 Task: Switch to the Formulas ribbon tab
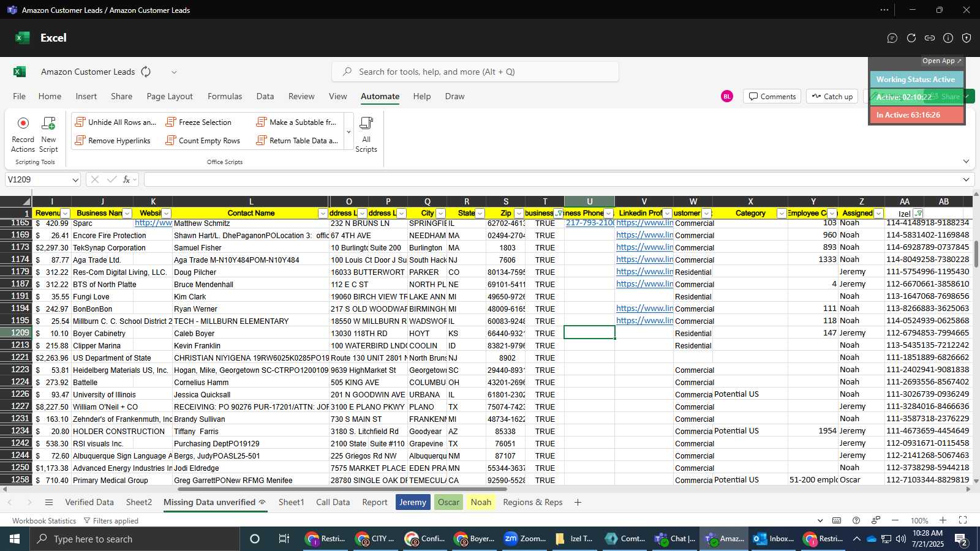225,96
